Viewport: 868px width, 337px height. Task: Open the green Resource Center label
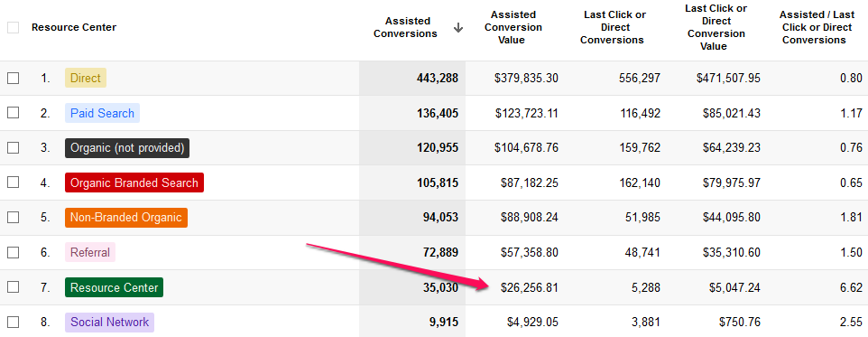(x=114, y=287)
